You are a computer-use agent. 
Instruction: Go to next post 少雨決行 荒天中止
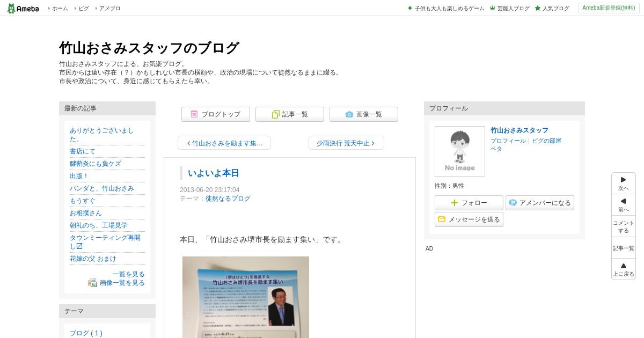pyautogui.click(x=346, y=143)
